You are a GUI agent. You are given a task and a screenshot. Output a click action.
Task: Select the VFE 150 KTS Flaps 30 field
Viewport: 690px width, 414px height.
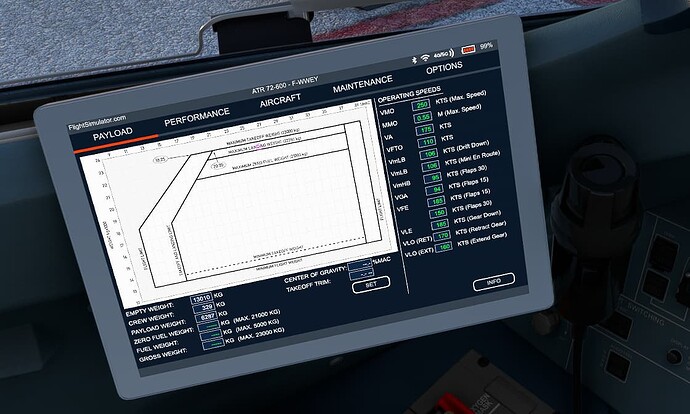coord(439,213)
